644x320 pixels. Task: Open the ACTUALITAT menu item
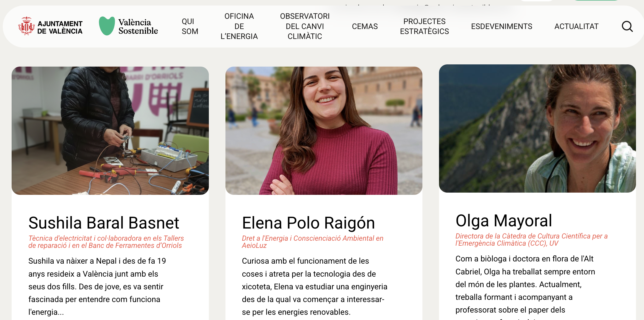576,27
